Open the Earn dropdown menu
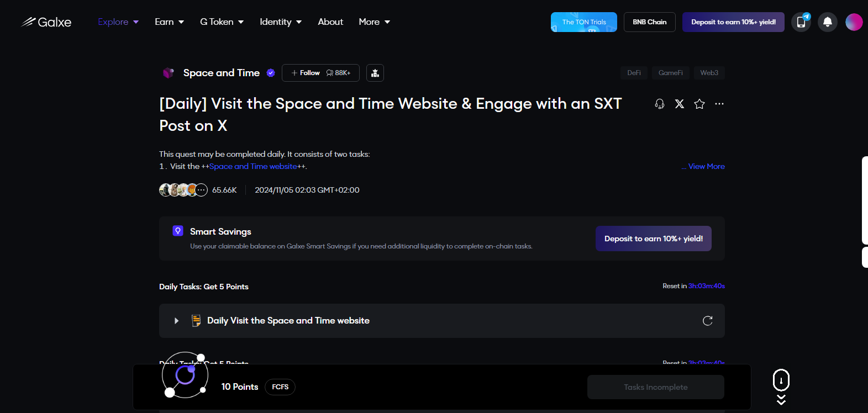Image resolution: width=868 pixels, height=413 pixels. [169, 22]
